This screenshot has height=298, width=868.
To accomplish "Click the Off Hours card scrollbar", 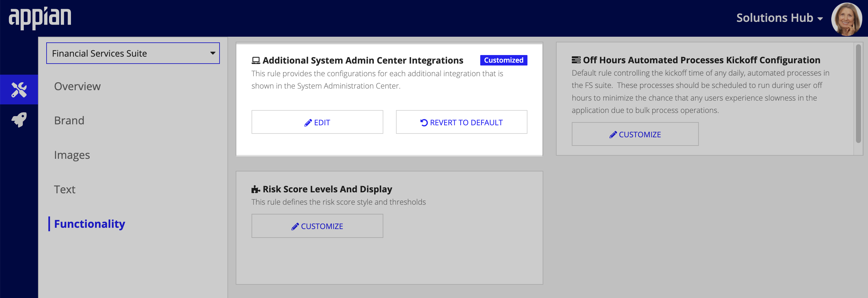I will pyautogui.click(x=858, y=94).
